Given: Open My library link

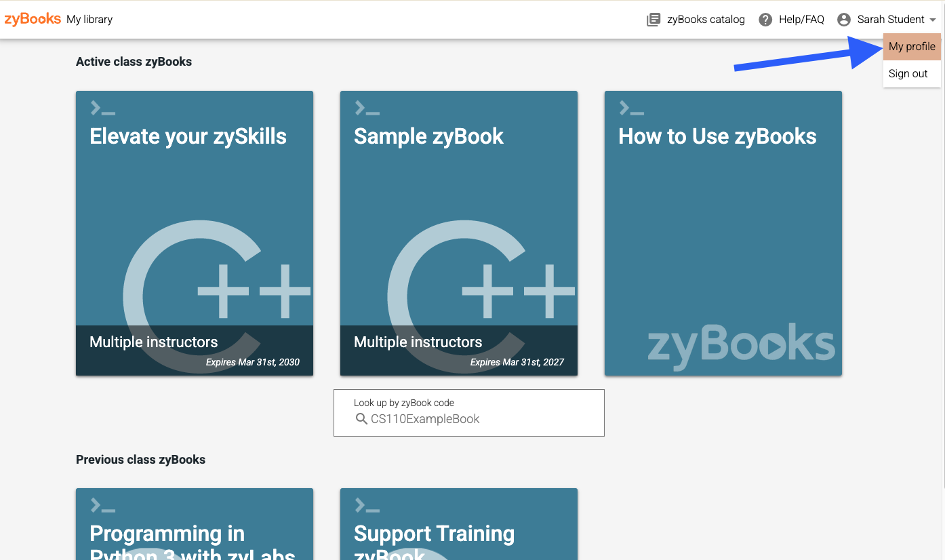Looking at the screenshot, I should click(x=89, y=20).
